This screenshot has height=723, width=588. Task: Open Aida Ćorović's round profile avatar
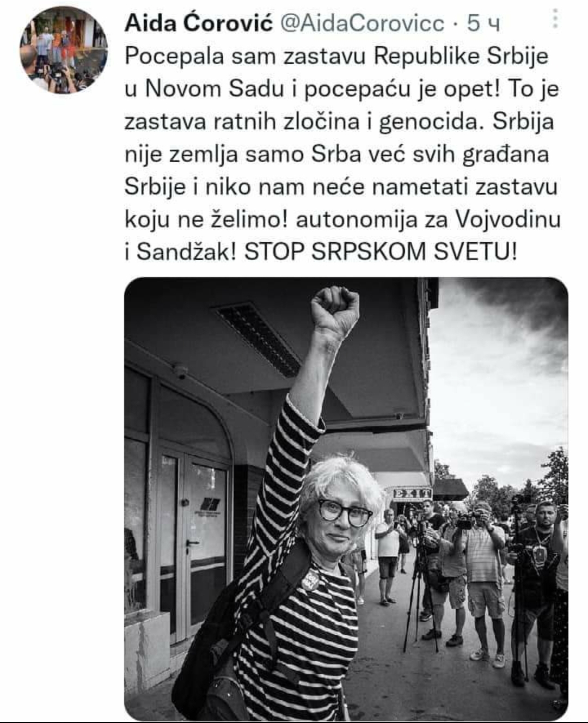pyautogui.click(x=64, y=50)
